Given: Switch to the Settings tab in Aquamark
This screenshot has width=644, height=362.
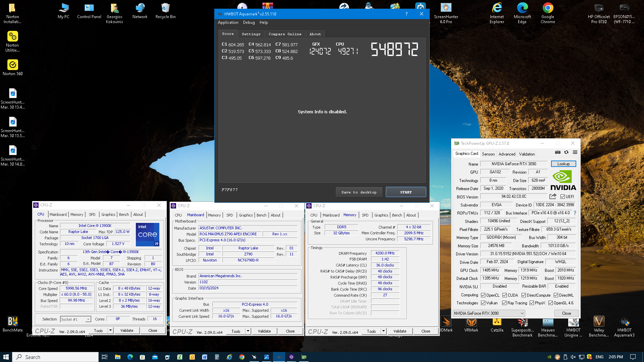Looking at the screenshot, I should 251,34.
